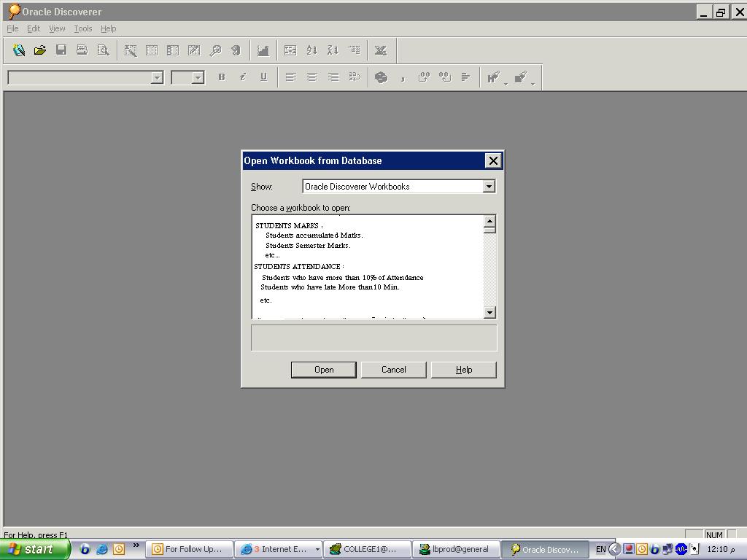The image size is (747, 560).
Task: Open the Help menu
Action: pyautogui.click(x=108, y=28)
